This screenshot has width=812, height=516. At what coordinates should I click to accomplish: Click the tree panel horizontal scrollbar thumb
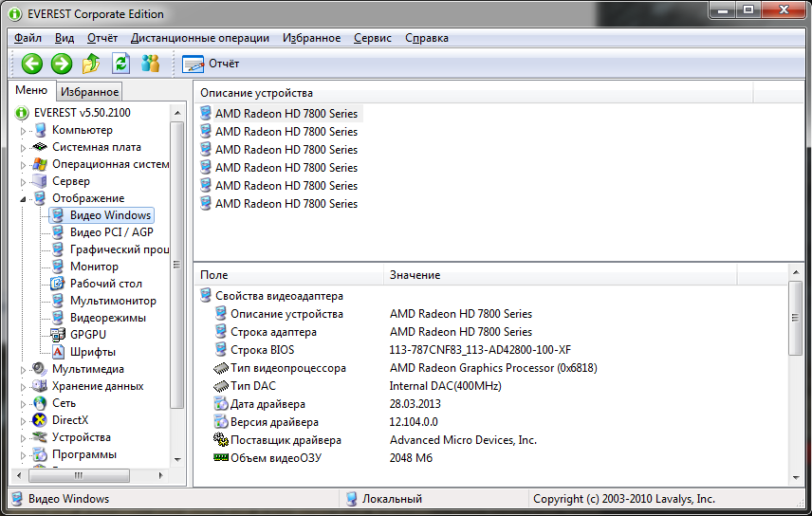79,475
